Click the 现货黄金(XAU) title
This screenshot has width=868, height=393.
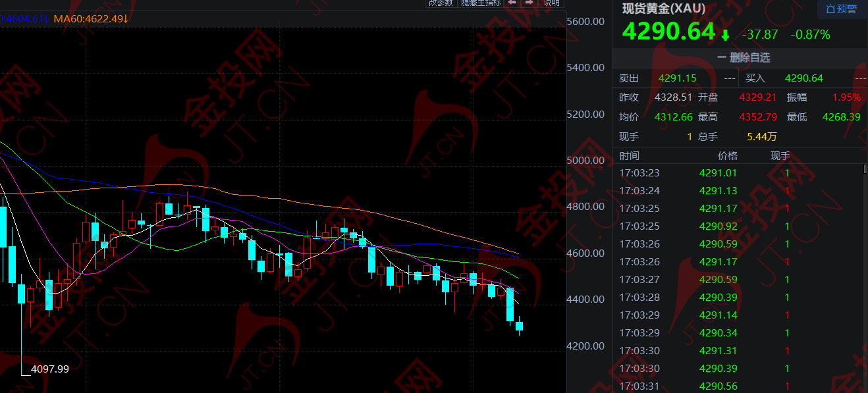tap(664, 9)
